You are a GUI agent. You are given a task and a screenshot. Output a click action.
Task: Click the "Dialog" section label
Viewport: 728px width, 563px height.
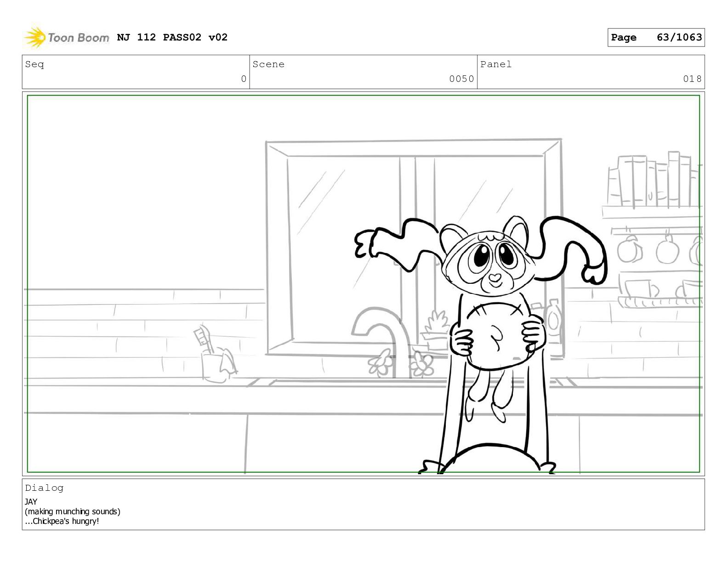[44, 488]
